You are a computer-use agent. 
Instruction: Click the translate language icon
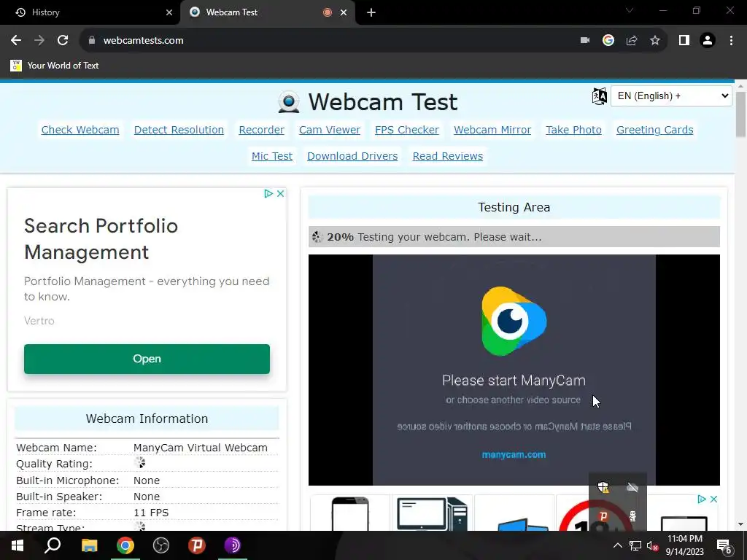pyautogui.click(x=600, y=96)
